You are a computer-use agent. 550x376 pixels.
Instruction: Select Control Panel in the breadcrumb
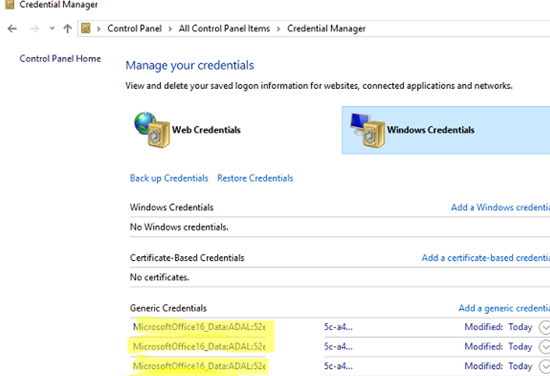(x=134, y=28)
